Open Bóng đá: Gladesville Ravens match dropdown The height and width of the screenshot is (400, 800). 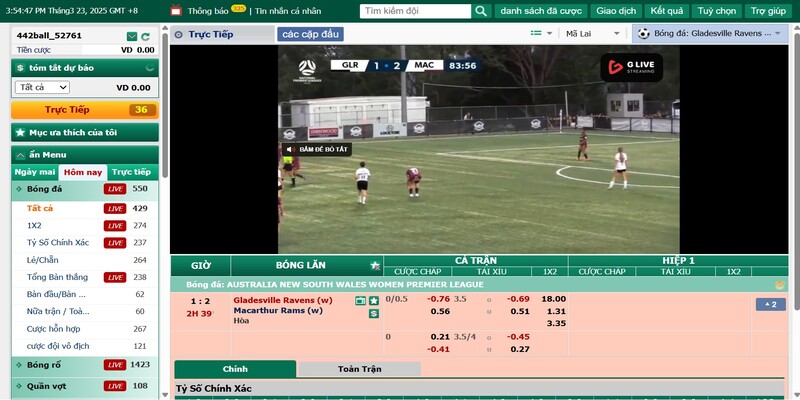pos(710,34)
